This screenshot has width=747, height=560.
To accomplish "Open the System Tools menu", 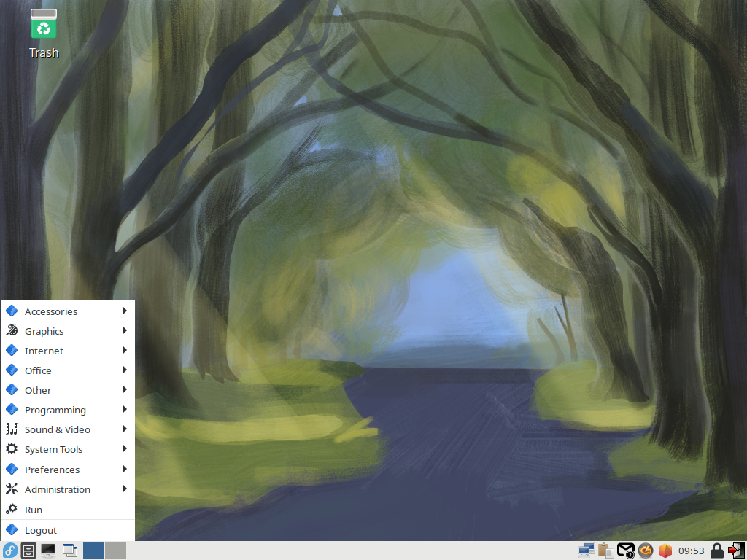I will pyautogui.click(x=68, y=449).
